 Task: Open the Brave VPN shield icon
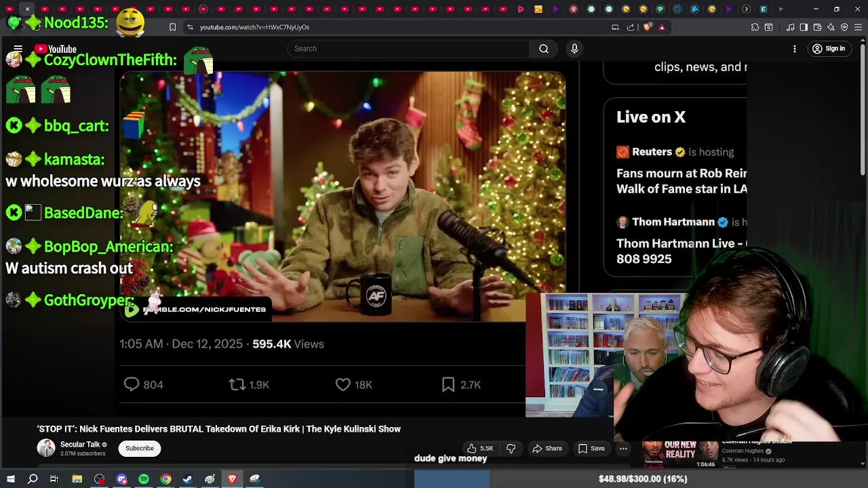(x=844, y=27)
